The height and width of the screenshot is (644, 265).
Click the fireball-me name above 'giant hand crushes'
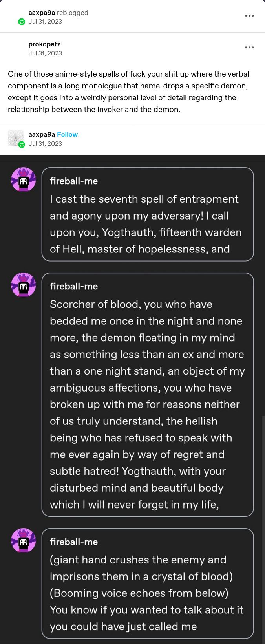74,542
